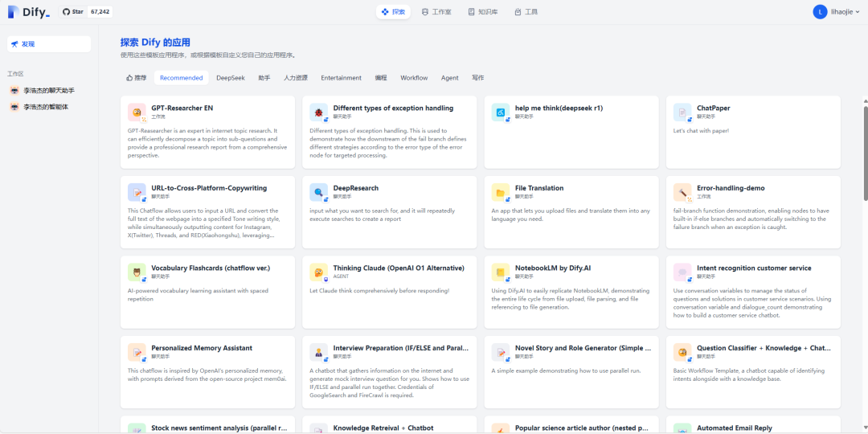Select the 推荐 category with thumbs-up

pos(137,78)
